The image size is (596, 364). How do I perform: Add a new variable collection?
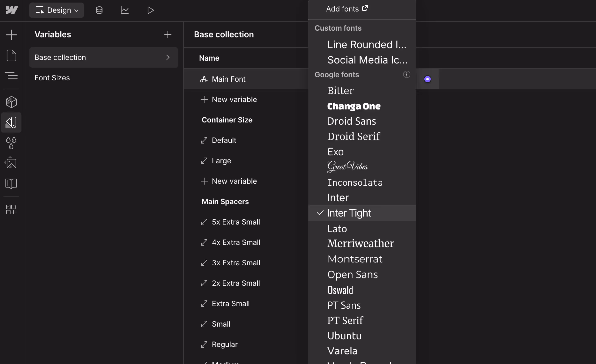(x=168, y=35)
